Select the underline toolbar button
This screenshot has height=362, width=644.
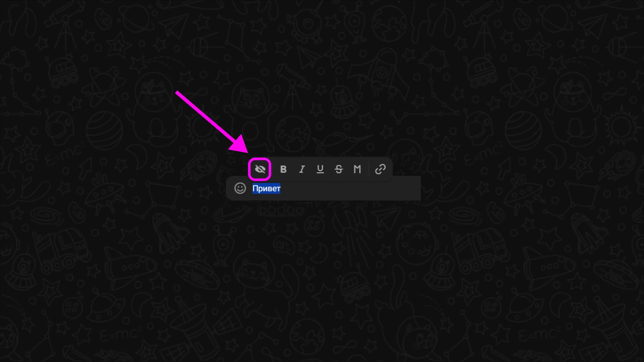[x=320, y=169]
